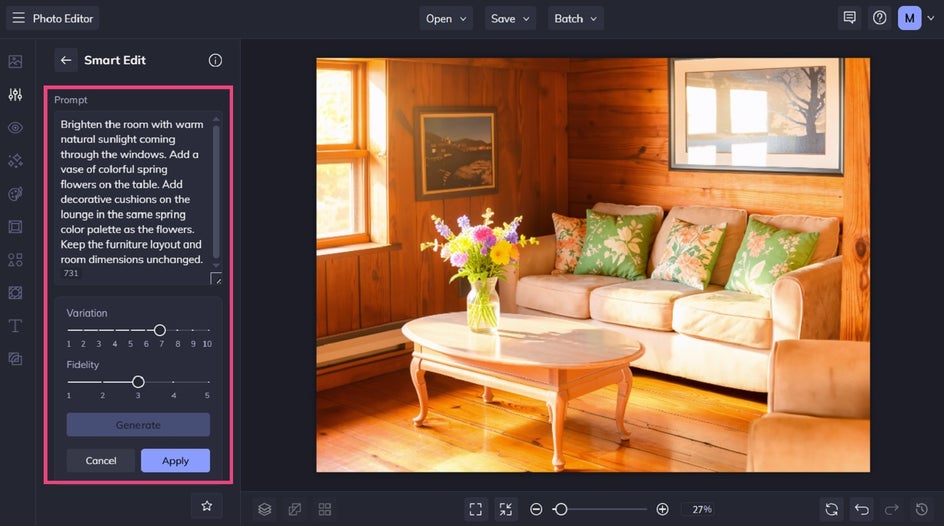
Task: Click the prompt textarea resize corner handle
Action: click(216, 278)
